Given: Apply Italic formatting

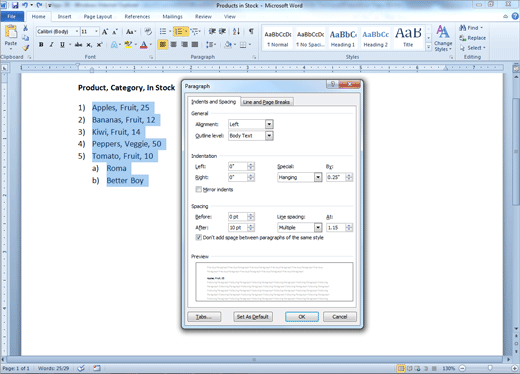Looking at the screenshot, I should 51,44.
